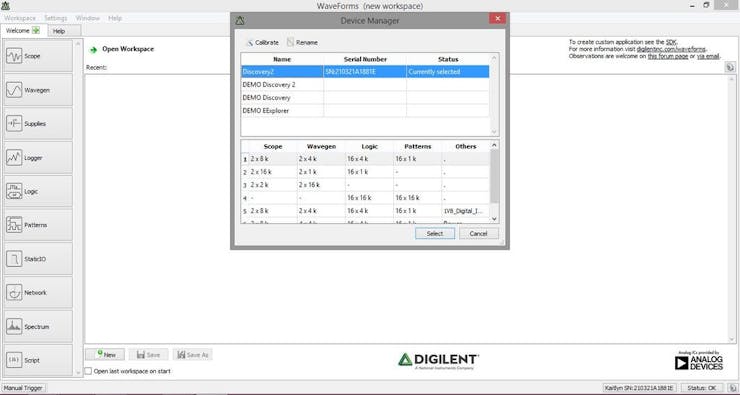Select configuration row 2 with 2 x 16 k scope

[x=365, y=172]
